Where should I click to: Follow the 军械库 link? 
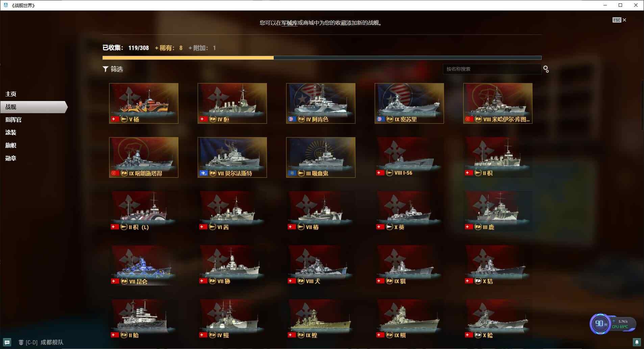(x=290, y=23)
